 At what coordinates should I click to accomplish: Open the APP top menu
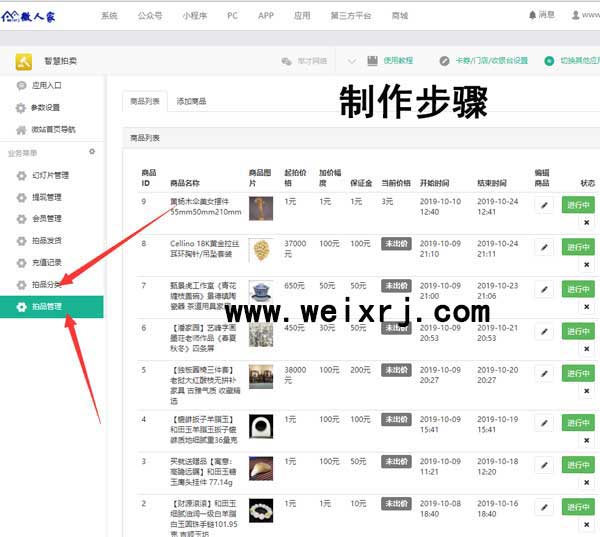coord(266,16)
